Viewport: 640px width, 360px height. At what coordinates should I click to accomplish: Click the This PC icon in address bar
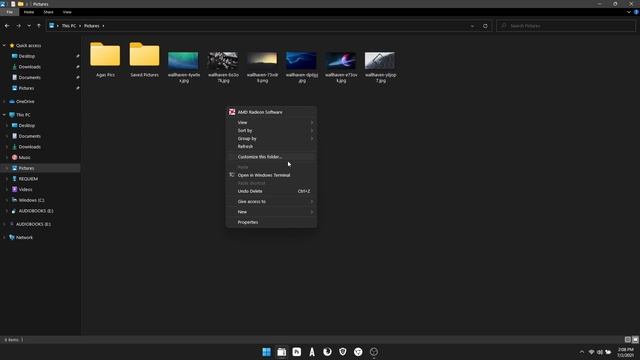[52, 26]
